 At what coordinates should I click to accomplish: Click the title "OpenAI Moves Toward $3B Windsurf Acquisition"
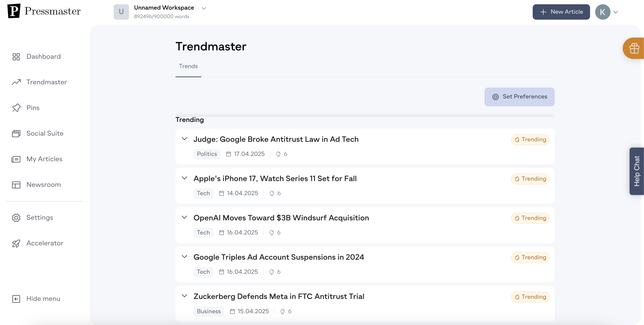pyautogui.click(x=281, y=218)
